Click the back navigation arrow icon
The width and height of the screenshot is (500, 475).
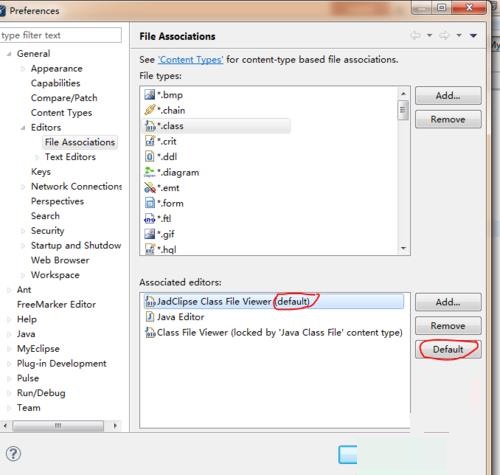[x=415, y=35]
